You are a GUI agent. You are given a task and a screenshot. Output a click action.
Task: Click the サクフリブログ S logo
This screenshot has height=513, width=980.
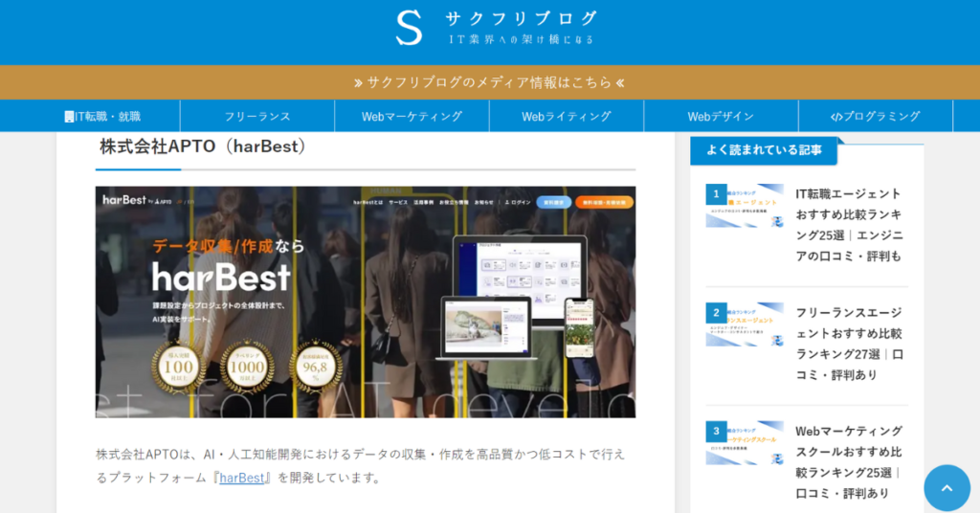[x=410, y=28]
